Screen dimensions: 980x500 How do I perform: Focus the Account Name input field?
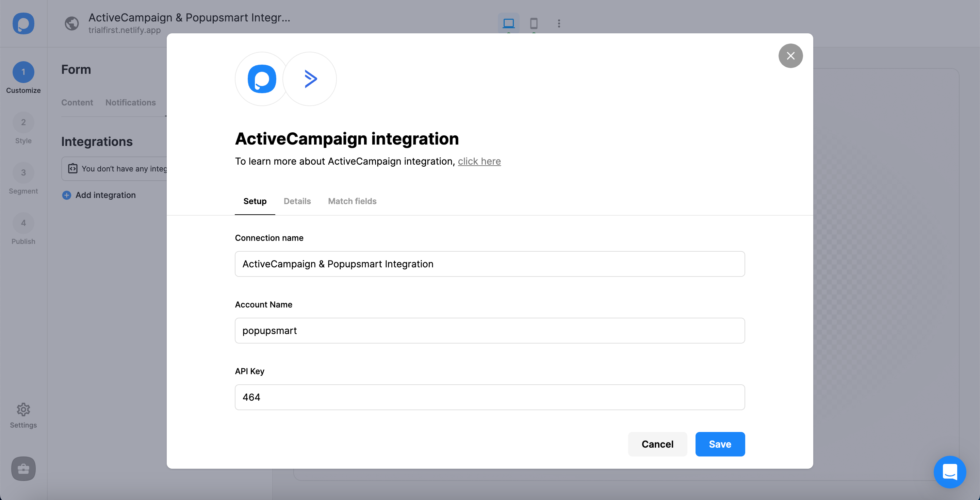(490, 331)
